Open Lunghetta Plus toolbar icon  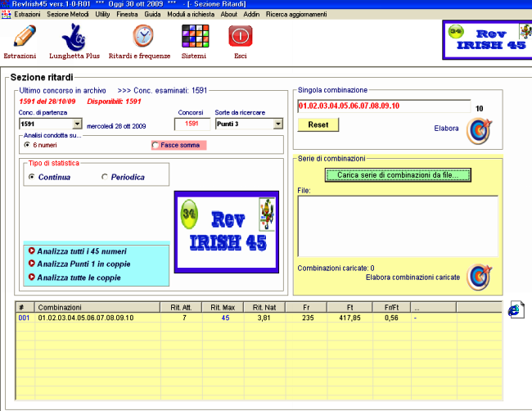click(74, 37)
